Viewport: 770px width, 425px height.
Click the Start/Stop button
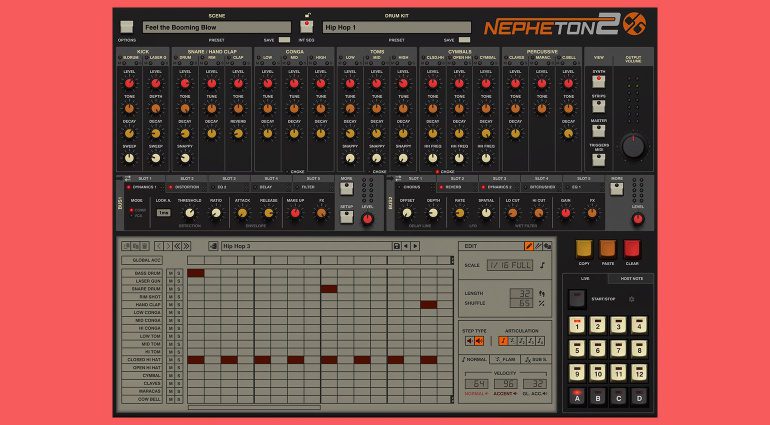tap(577, 299)
